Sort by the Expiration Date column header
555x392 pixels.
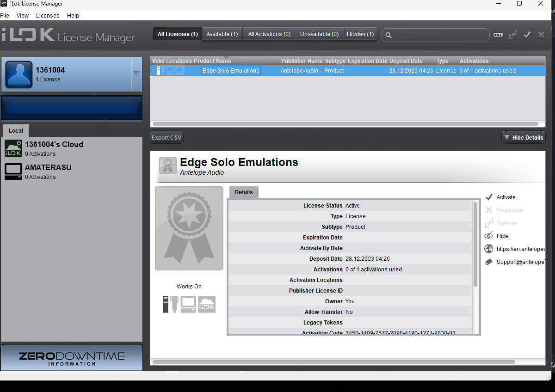(368, 61)
